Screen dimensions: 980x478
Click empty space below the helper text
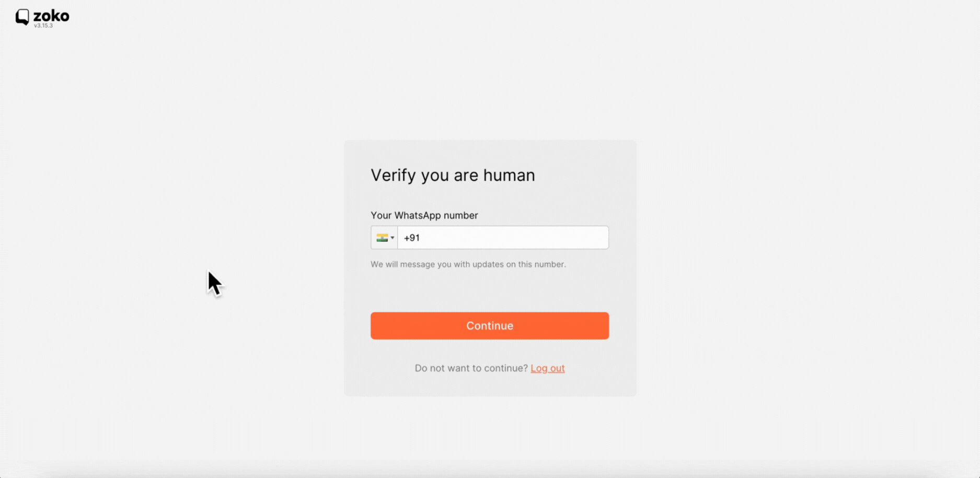click(490, 291)
